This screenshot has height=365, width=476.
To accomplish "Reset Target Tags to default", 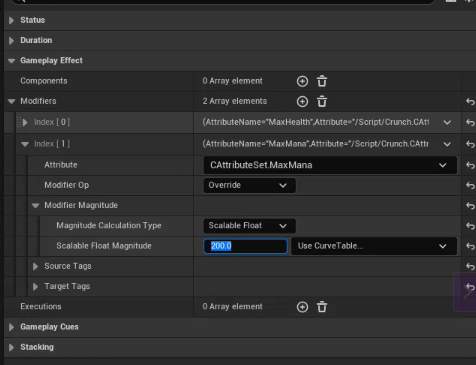I will pos(470,287).
